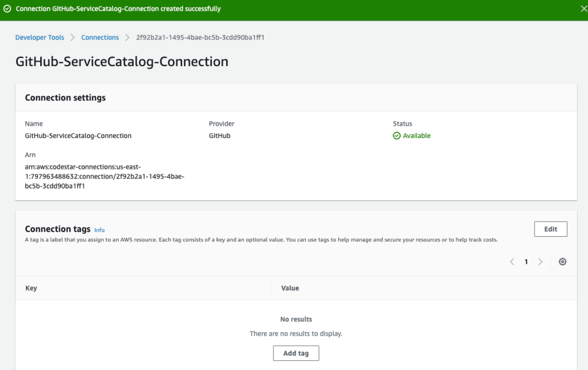Open the tags table preferences gear
The width and height of the screenshot is (588, 370).
[x=562, y=261]
